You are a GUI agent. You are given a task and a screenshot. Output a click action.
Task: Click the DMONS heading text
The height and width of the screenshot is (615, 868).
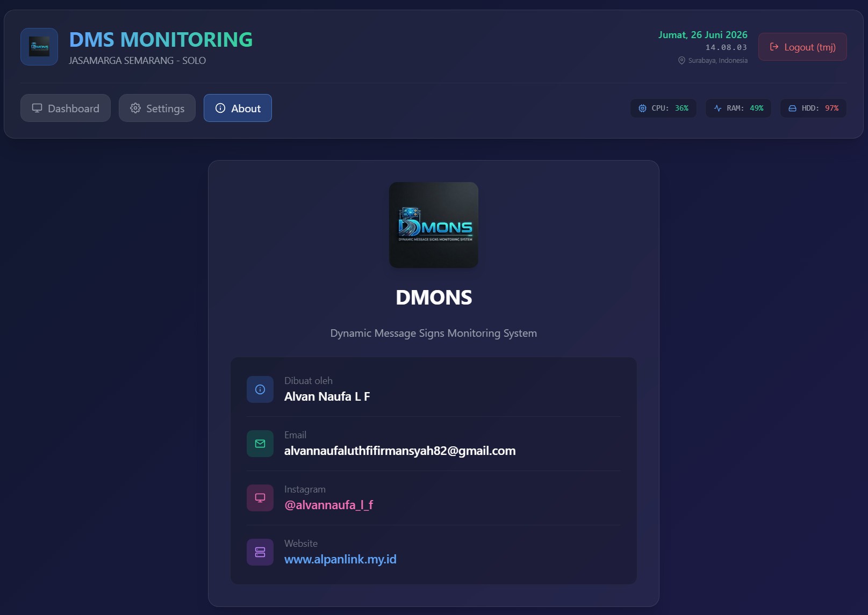click(x=434, y=298)
